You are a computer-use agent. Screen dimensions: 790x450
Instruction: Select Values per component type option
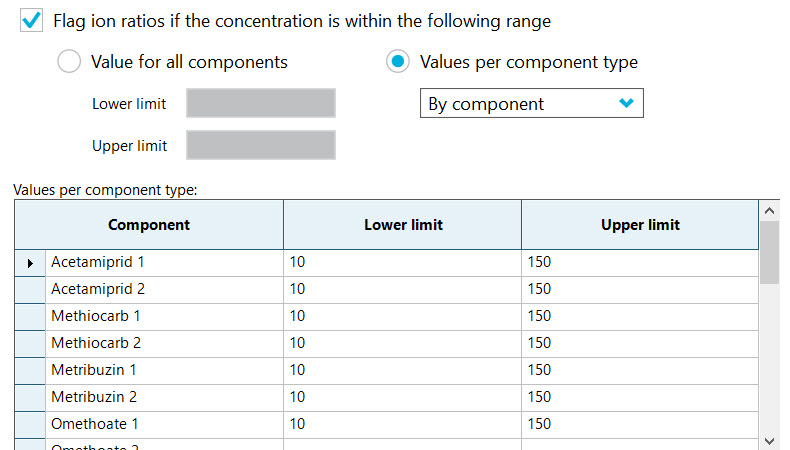398,62
